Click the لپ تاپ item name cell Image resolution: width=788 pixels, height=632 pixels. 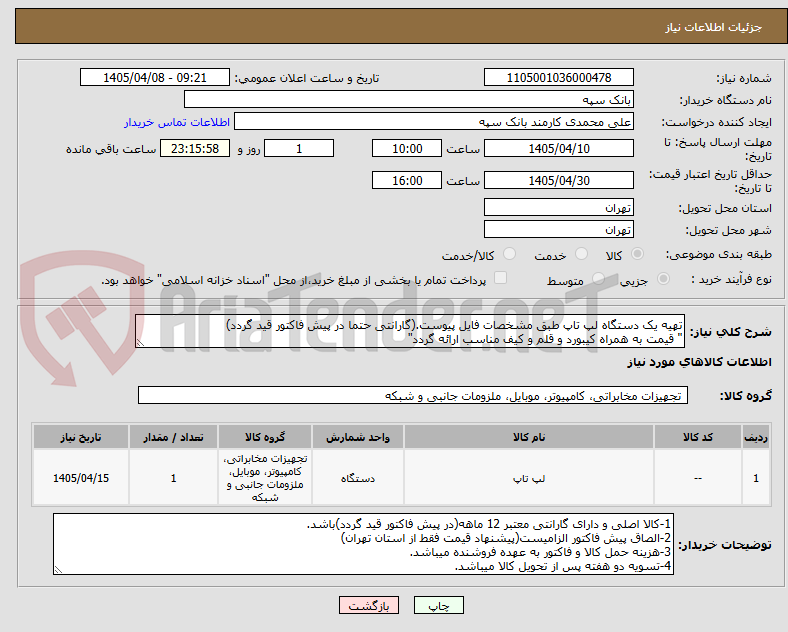(529, 478)
